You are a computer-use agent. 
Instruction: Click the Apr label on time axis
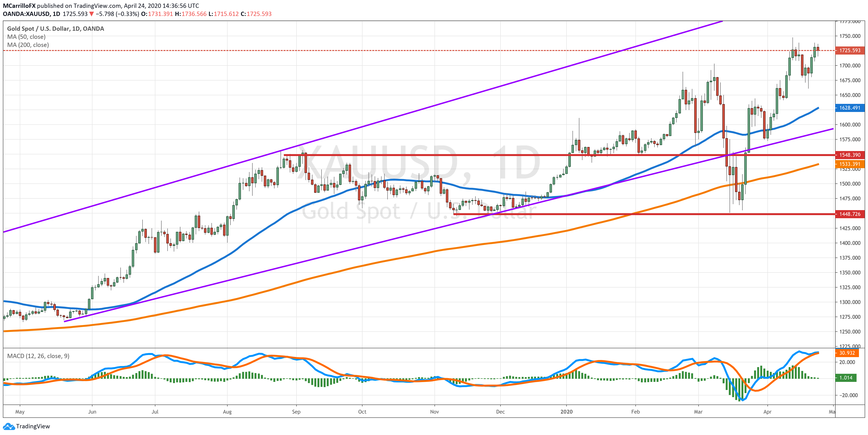[768, 412]
